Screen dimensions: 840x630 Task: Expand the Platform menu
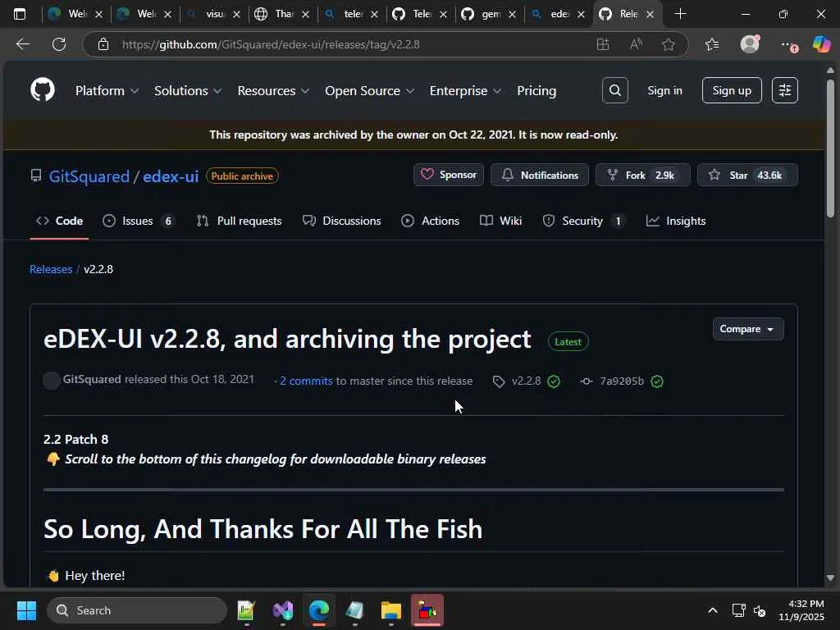click(x=107, y=90)
